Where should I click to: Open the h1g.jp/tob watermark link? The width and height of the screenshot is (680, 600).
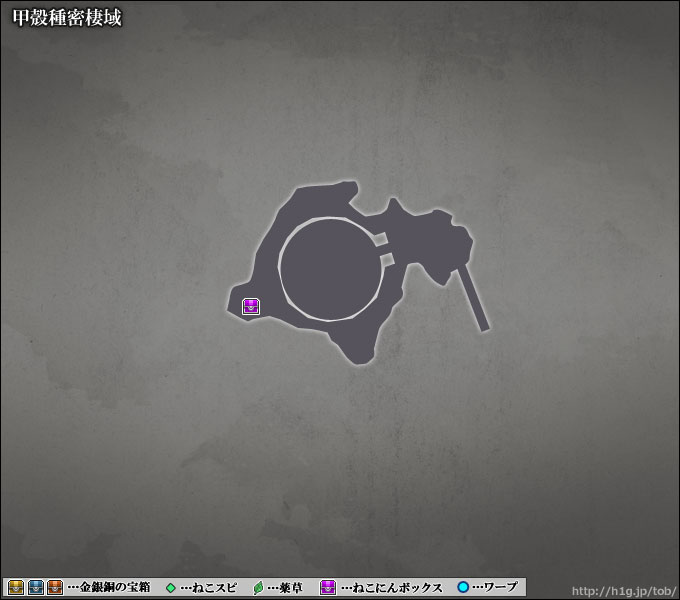point(621,588)
